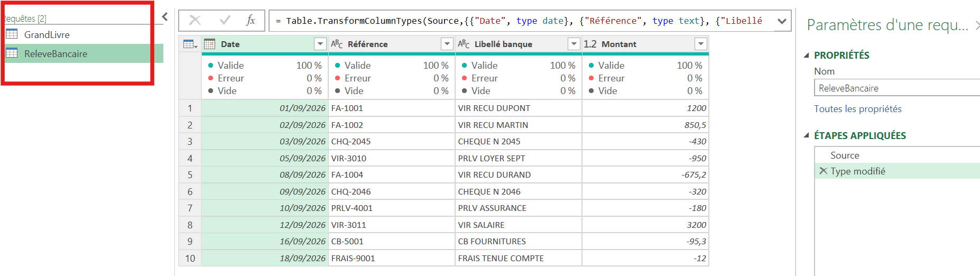Screen dimensions: 980x276
Task: Select Montant cell -675,2
Action: click(x=645, y=174)
